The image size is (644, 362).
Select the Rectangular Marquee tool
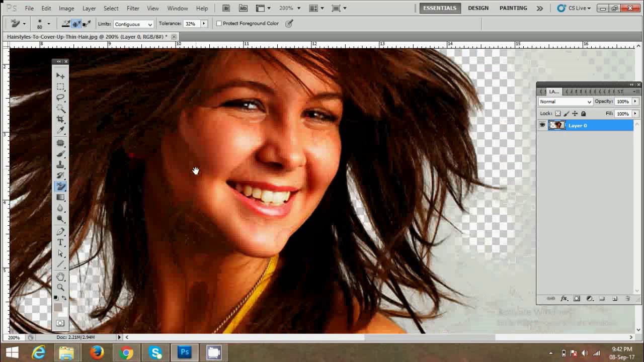click(60, 86)
